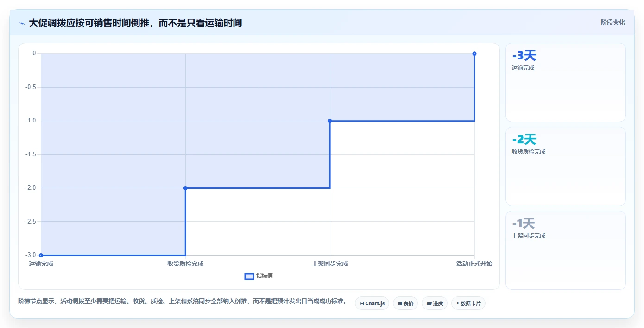Click the y-axis value -1.0

[31, 121]
